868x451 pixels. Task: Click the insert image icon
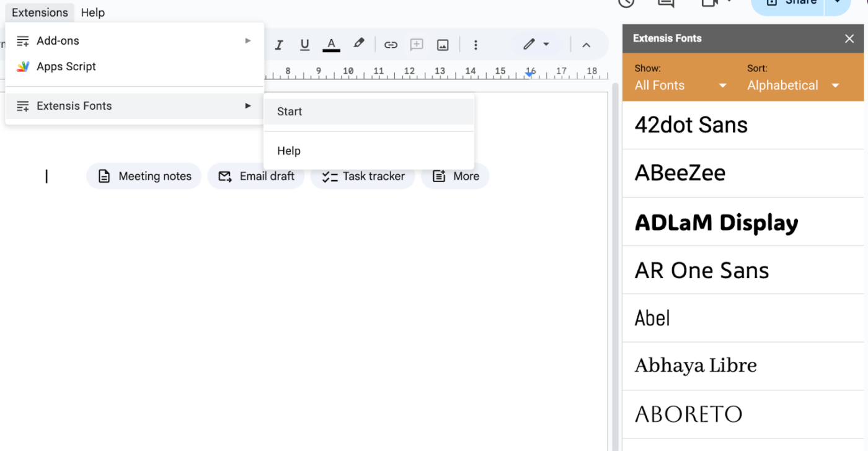443,45
